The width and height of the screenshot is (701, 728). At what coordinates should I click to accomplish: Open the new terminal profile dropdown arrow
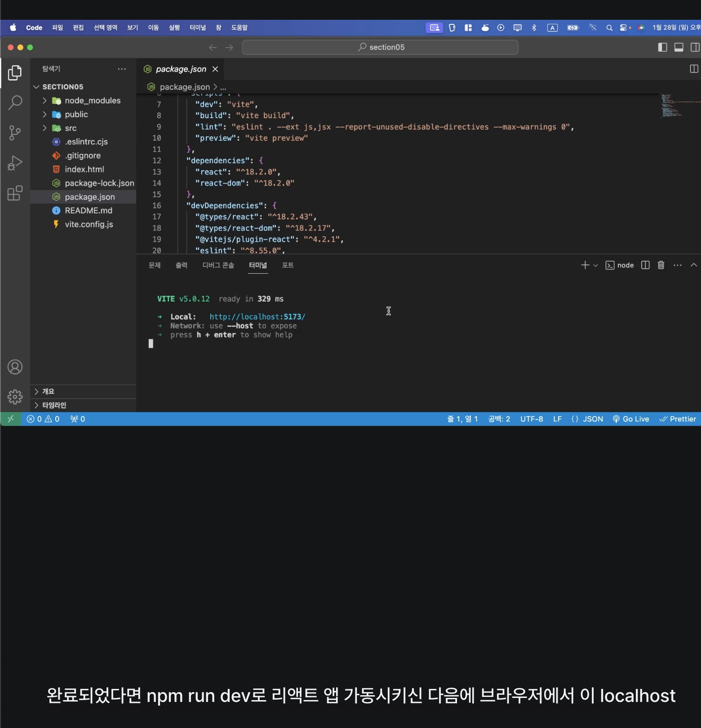pyautogui.click(x=596, y=266)
